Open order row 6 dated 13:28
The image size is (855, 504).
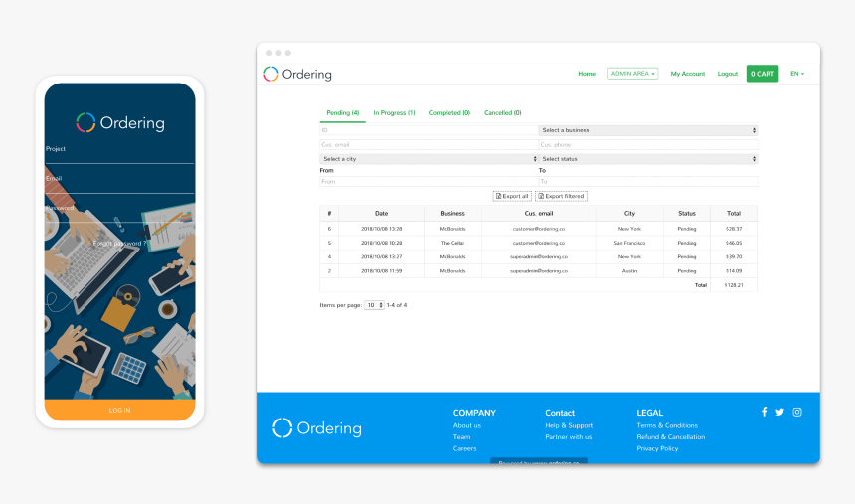[538, 229]
